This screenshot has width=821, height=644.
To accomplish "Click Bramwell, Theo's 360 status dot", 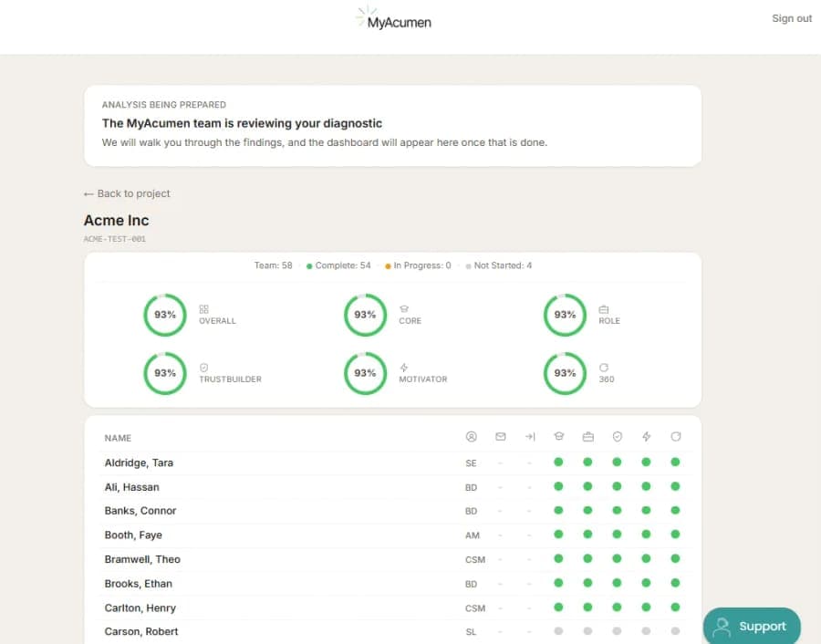I will (x=675, y=558).
